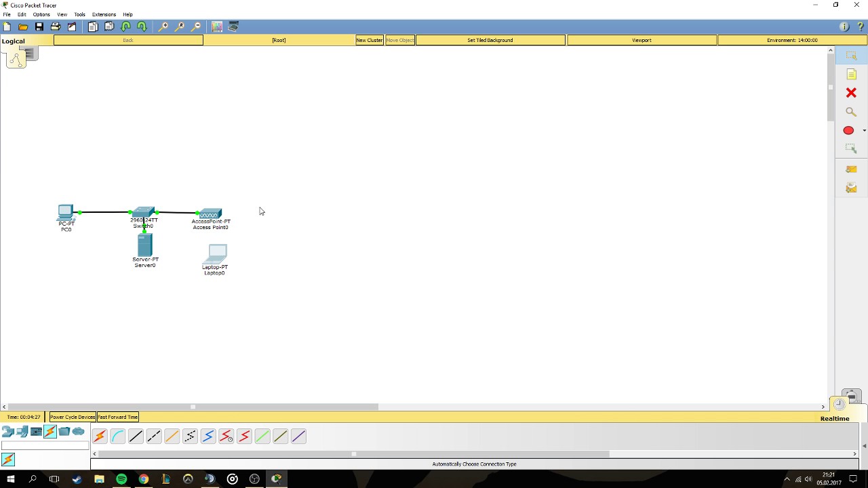Open the Tools menu

79,14
